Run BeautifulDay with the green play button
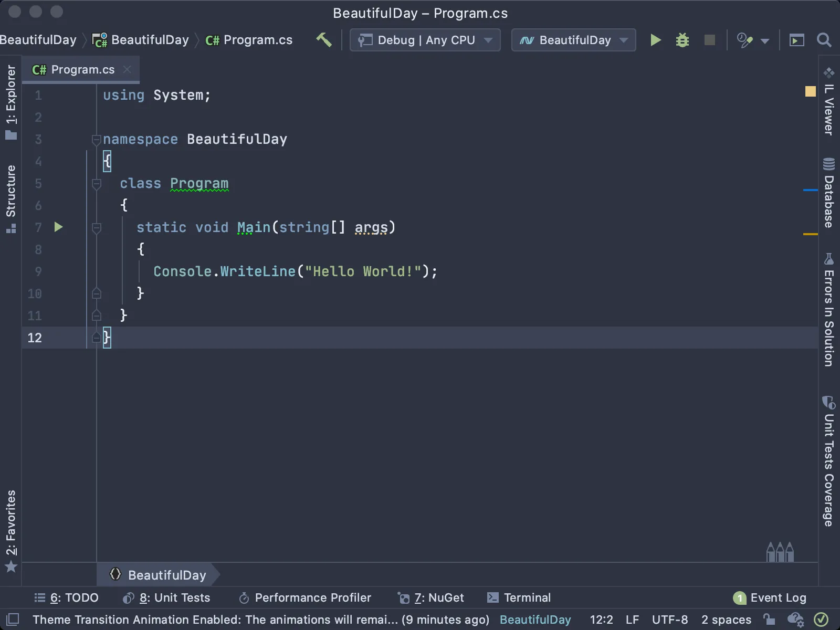 (655, 40)
